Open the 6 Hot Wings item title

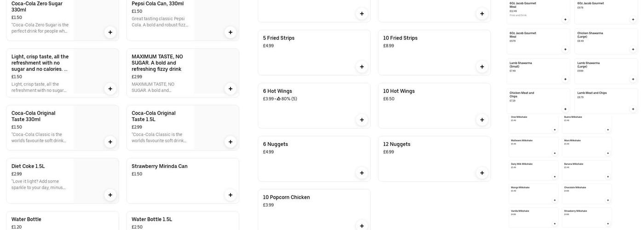point(277,91)
